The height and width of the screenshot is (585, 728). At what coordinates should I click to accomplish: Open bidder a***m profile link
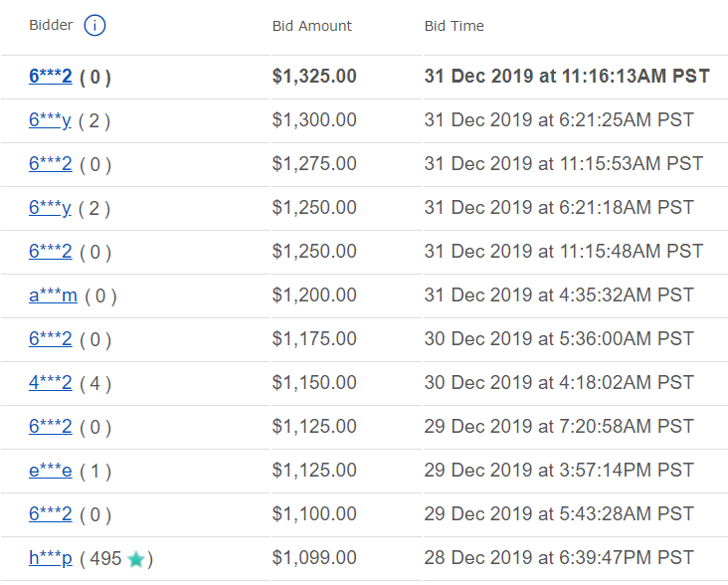tap(53, 295)
